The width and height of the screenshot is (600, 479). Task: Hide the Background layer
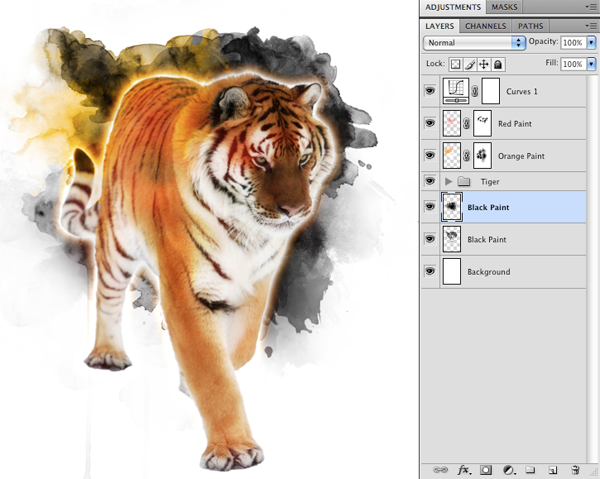[430, 271]
